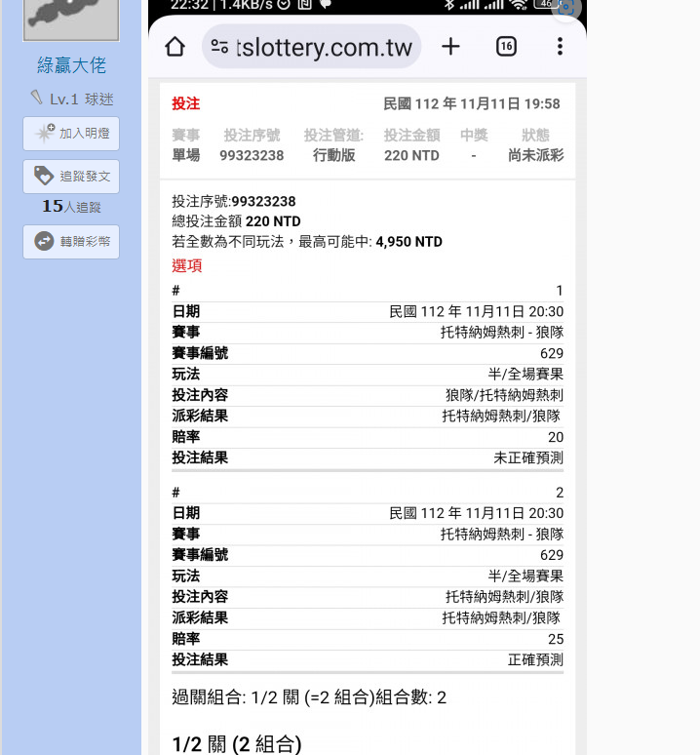This screenshot has width=700, height=755.
Task: Click the bet timestamp 19:58 in header
Action: point(542,104)
